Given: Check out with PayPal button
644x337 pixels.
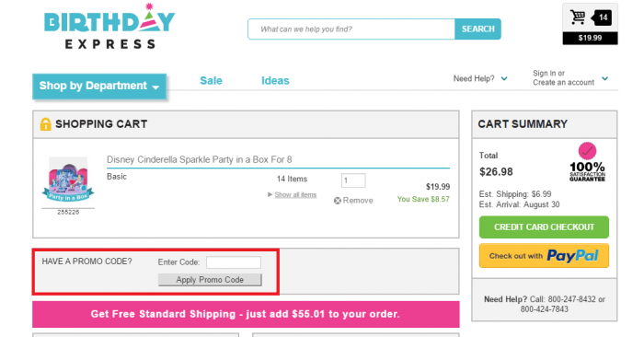Looking at the screenshot, I should (544, 256).
